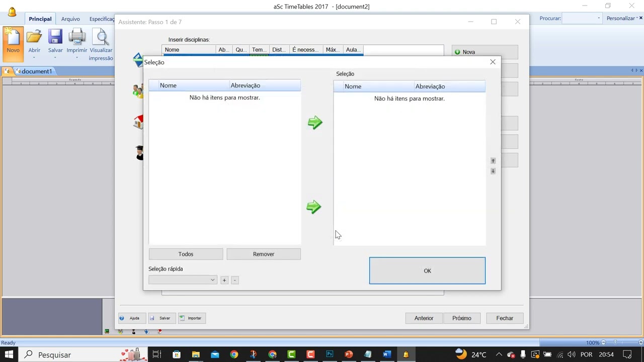Confirm selection with the OK button

point(427,270)
